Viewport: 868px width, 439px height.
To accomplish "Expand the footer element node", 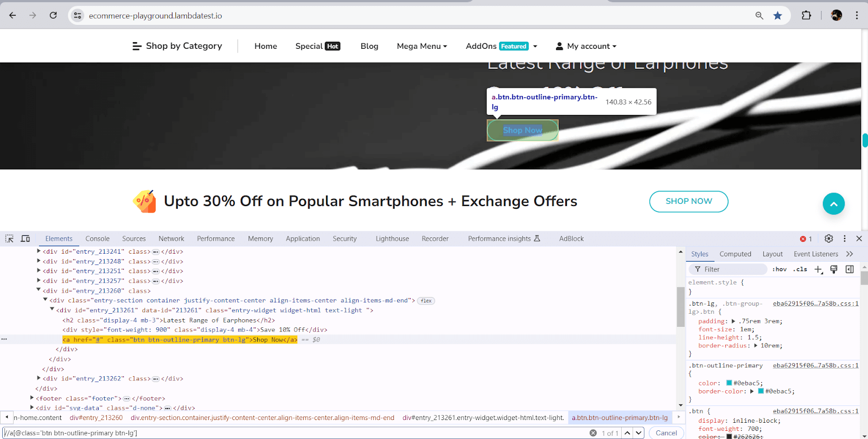I will 32,398.
